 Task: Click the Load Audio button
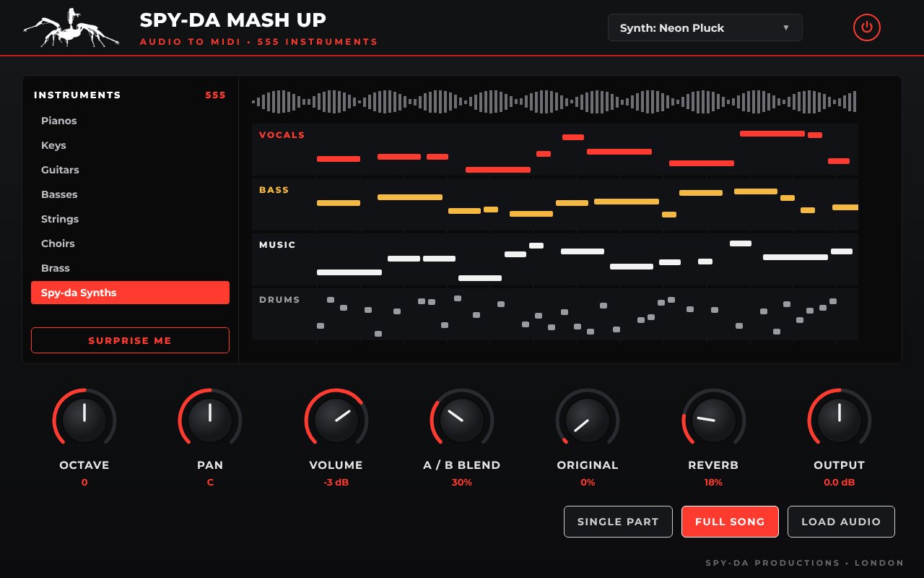tap(841, 522)
